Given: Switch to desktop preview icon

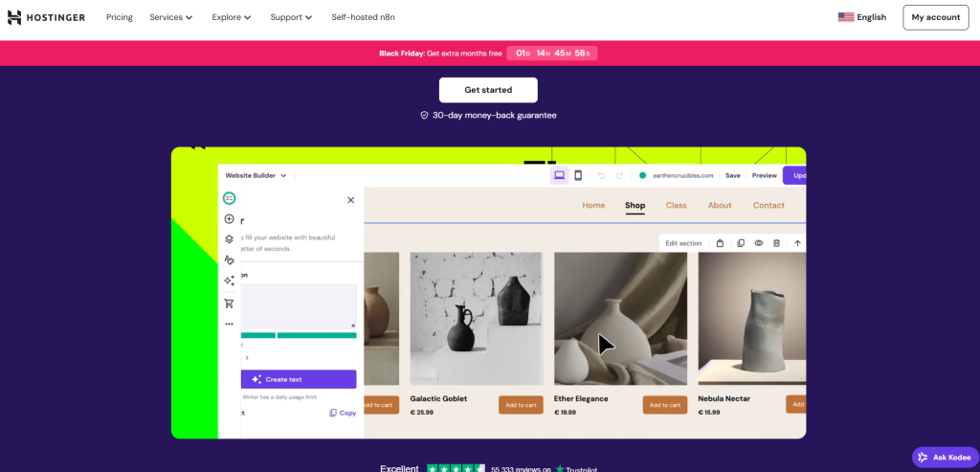Looking at the screenshot, I should coord(559,175).
